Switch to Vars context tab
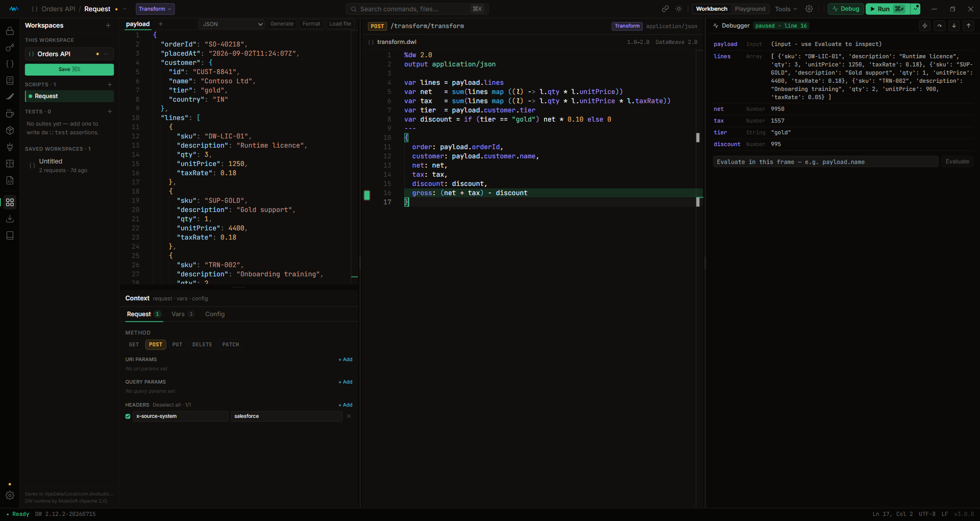Screen dimensions: 980x521 click(x=182, y=314)
